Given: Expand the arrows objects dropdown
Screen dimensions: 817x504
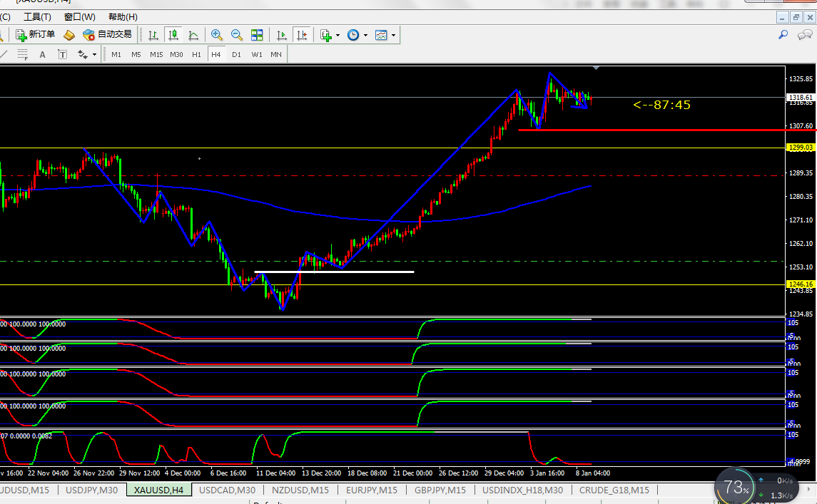Looking at the screenshot, I should [94, 55].
